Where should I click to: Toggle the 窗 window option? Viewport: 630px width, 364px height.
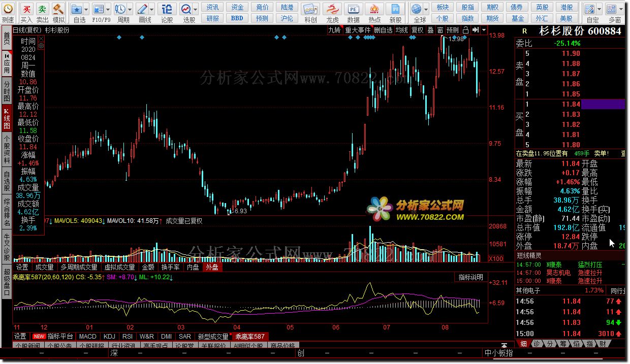point(440,30)
